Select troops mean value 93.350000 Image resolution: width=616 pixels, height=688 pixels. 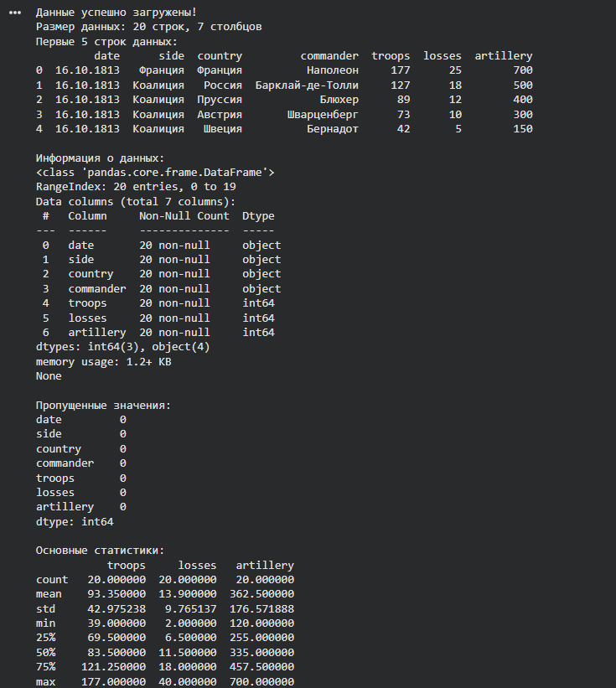coord(116,594)
